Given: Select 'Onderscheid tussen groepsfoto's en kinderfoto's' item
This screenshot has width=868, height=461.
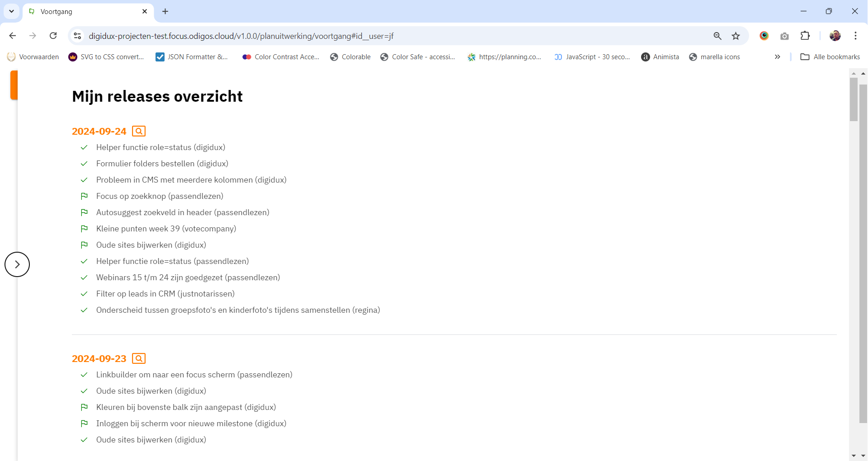Looking at the screenshot, I should (238, 310).
